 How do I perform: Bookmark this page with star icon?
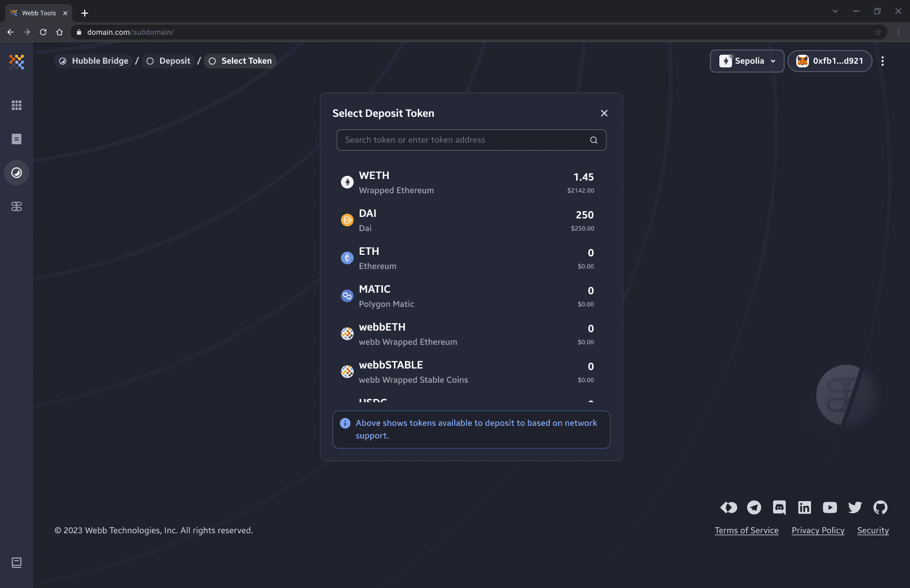[878, 32]
